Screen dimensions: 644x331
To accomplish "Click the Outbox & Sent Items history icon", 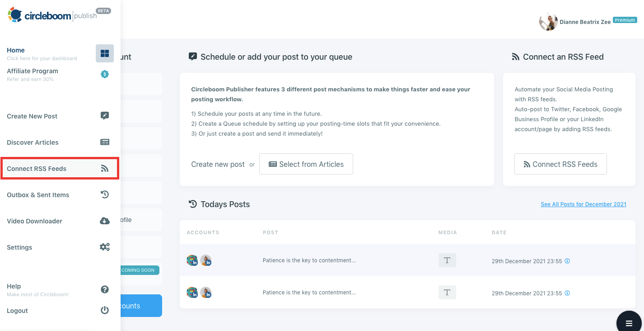I will tap(104, 194).
